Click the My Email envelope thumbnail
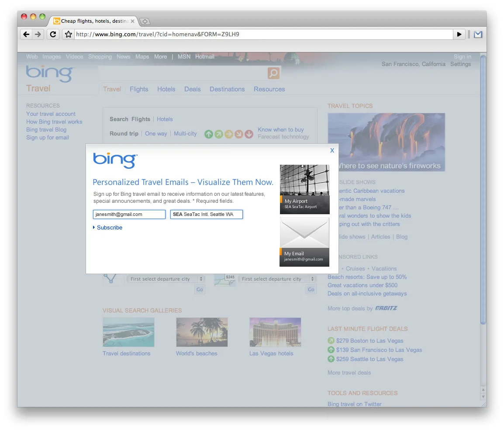This screenshot has width=504, height=431. point(304,242)
